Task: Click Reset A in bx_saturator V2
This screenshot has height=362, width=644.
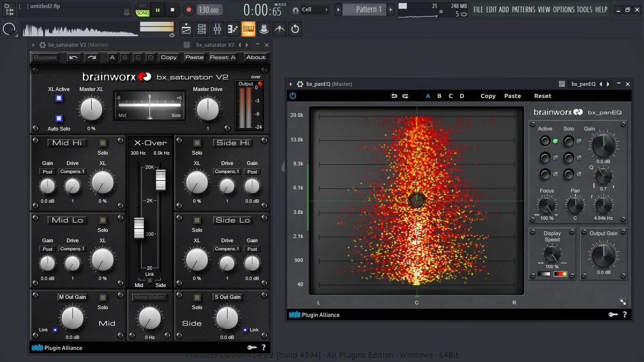Action: point(223,57)
